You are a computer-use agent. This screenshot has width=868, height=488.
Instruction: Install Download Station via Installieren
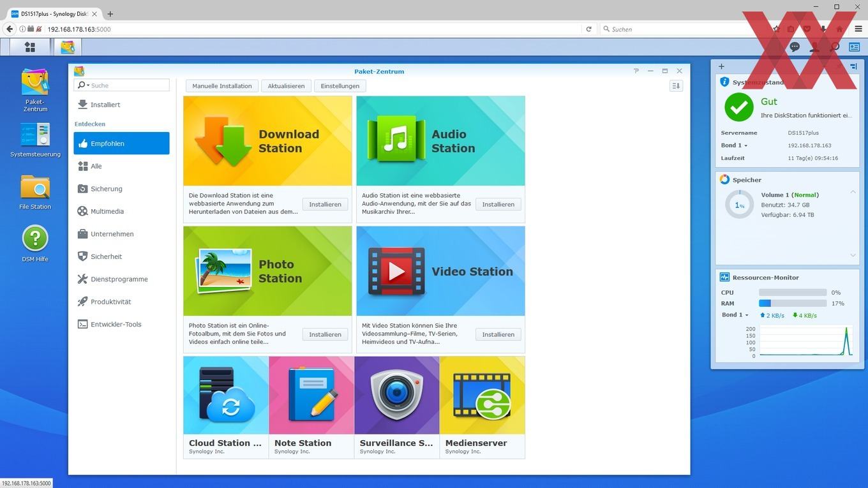(325, 204)
